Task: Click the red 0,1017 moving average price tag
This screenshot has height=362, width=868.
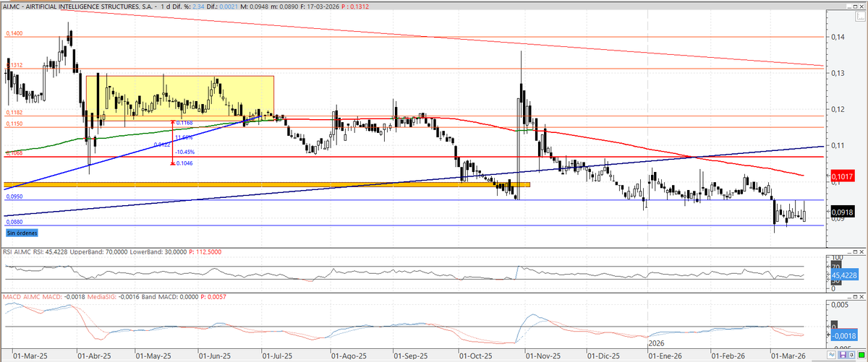Action: click(842, 176)
